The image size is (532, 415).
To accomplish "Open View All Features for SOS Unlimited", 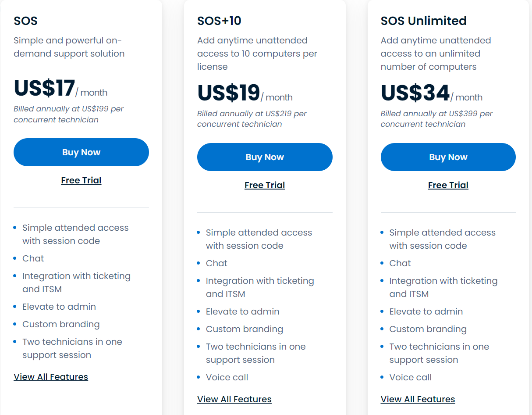I will point(418,399).
